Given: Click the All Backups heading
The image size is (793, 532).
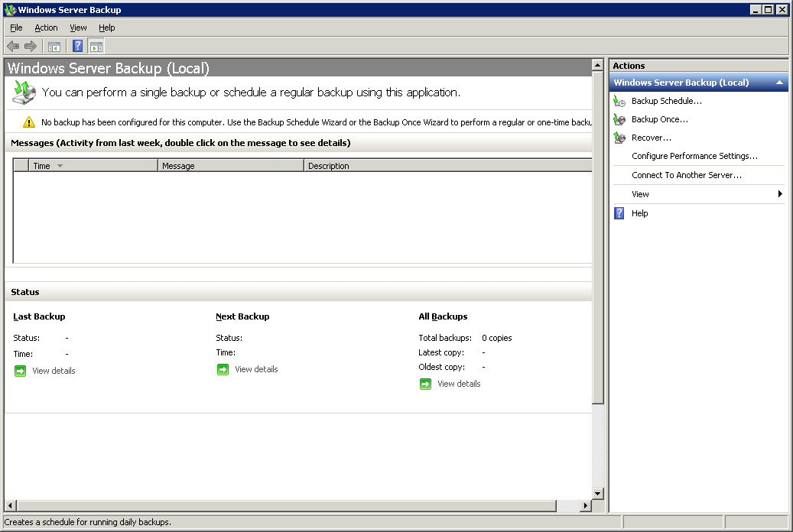Looking at the screenshot, I should pyautogui.click(x=443, y=316).
